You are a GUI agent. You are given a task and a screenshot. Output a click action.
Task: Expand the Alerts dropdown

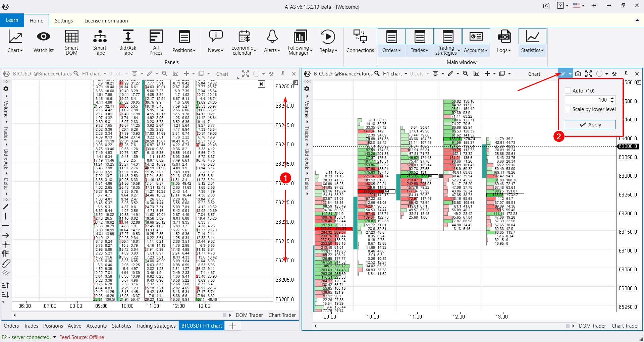[x=272, y=42]
